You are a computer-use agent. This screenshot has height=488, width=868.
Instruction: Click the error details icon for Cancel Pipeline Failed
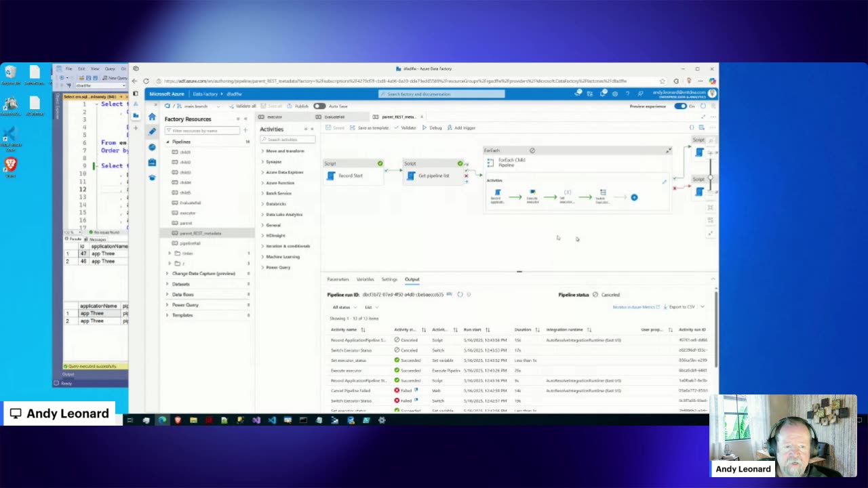point(416,390)
